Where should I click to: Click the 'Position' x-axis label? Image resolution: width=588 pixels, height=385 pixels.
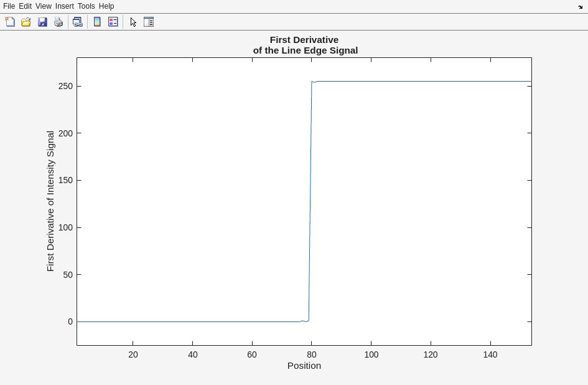304,366
